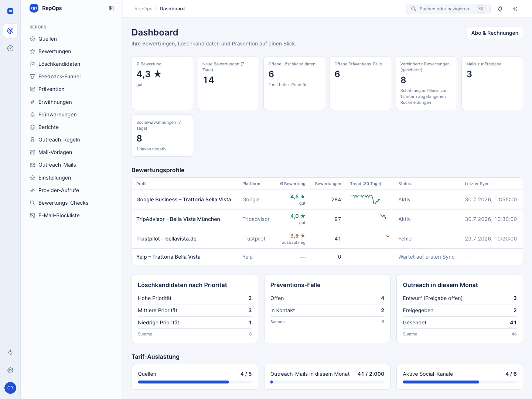Open TripAdvisor – Bella Vista München profile
Viewport: 532px width, 399px height.
tap(178, 219)
